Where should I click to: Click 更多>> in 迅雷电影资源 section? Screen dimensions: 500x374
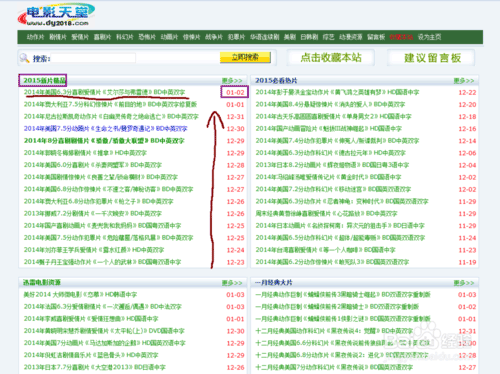click(x=232, y=283)
